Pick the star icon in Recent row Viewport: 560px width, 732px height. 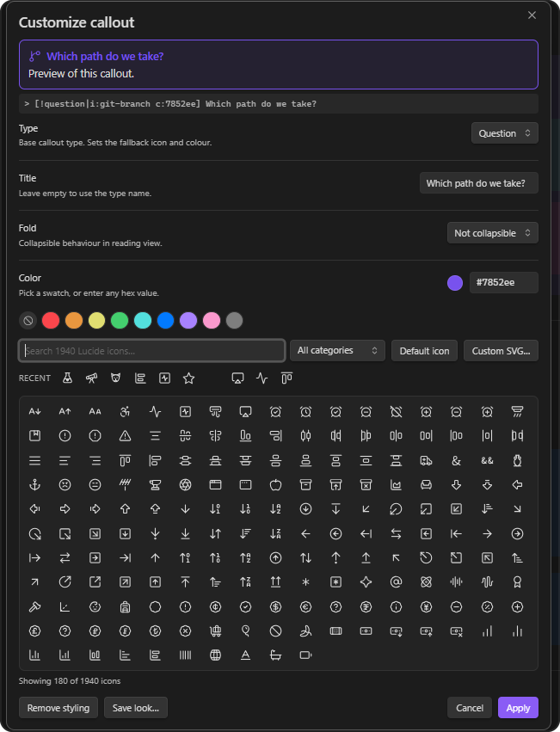(x=188, y=378)
